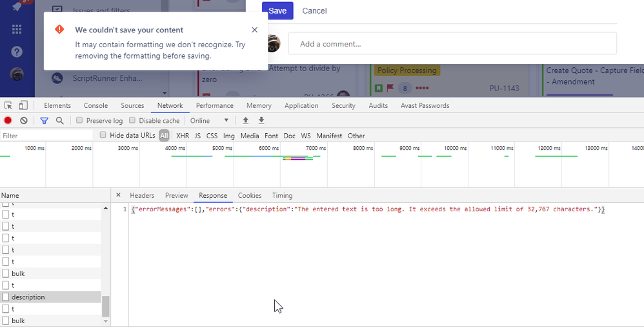Switch to the Headers tab

[142, 195]
